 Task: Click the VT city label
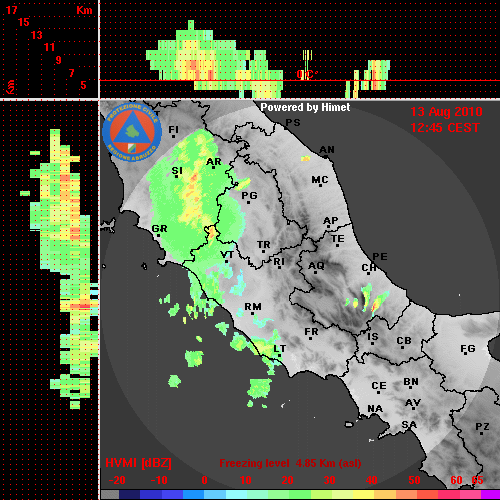[x=227, y=255]
